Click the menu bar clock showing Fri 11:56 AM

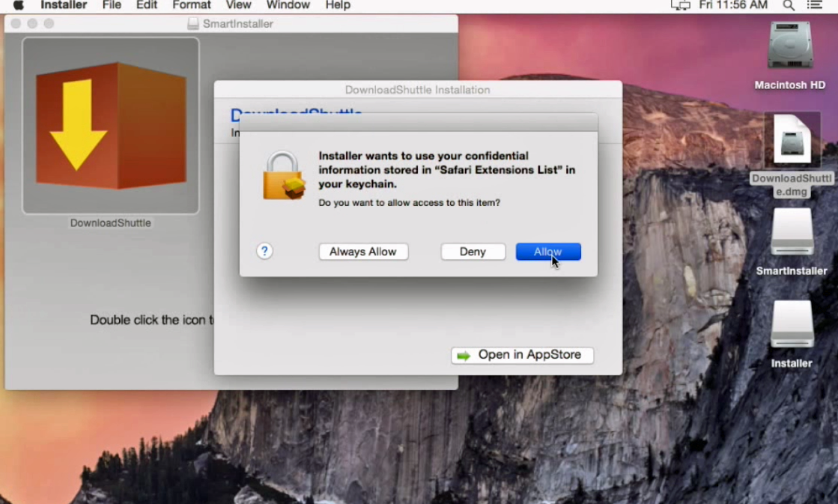click(x=733, y=5)
